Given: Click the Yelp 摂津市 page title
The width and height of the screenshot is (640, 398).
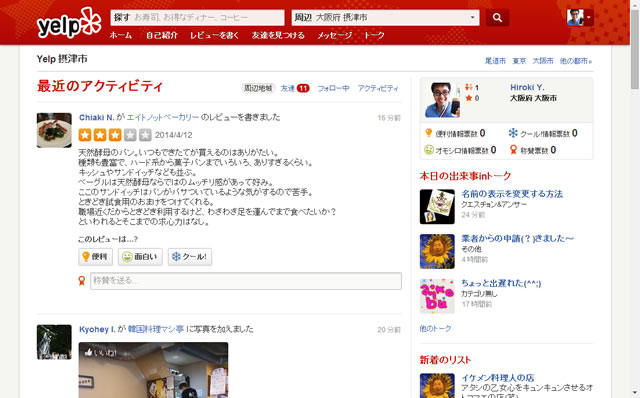Looking at the screenshot, I should (62, 59).
